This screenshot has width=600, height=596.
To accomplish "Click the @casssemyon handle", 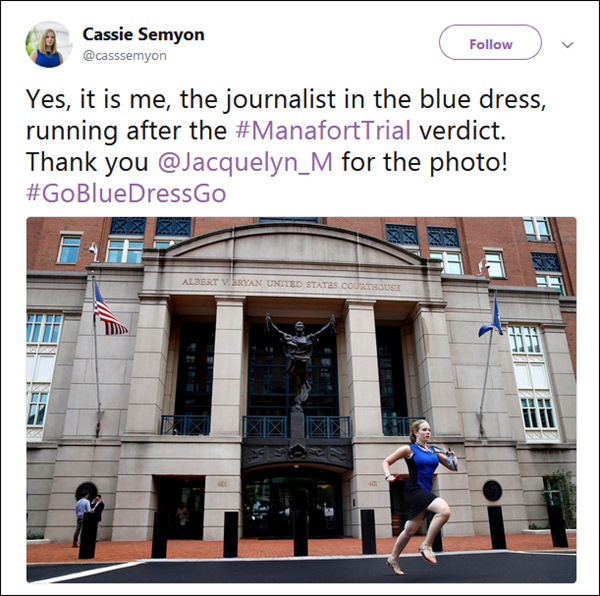I will click(124, 56).
